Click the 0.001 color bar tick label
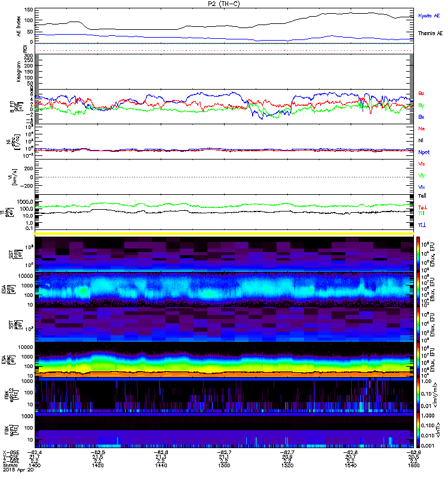The image size is (448, 478). (x=427, y=446)
